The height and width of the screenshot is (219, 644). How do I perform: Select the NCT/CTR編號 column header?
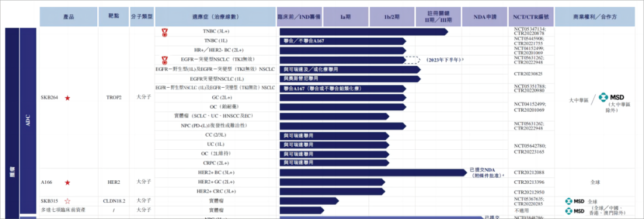pos(531,17)
